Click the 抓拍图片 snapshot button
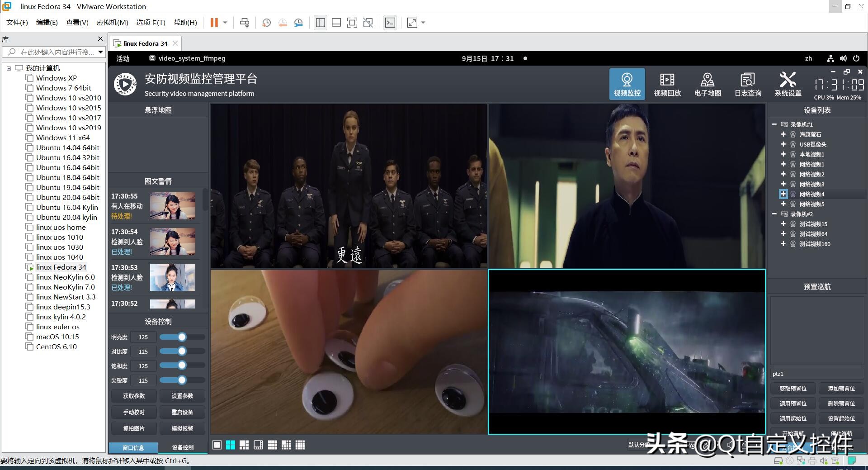Viewport: 868px width, 470px height. coord(134,428)
